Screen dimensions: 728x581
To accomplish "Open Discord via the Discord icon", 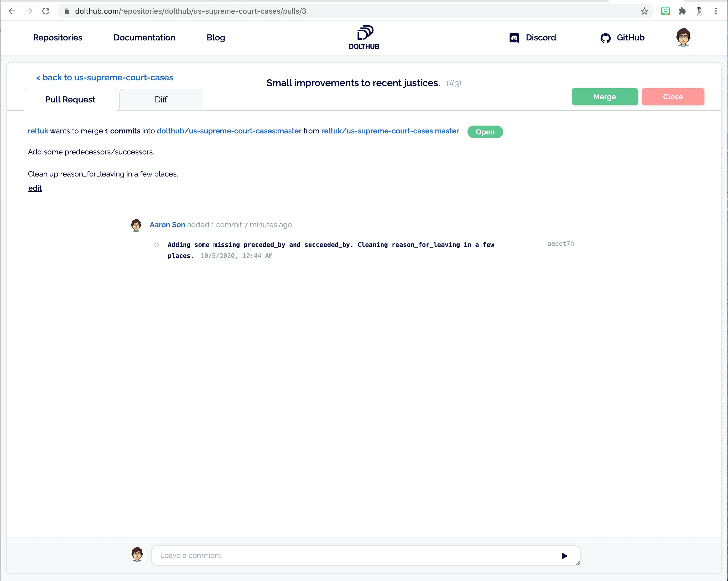I will pos(514,38).
